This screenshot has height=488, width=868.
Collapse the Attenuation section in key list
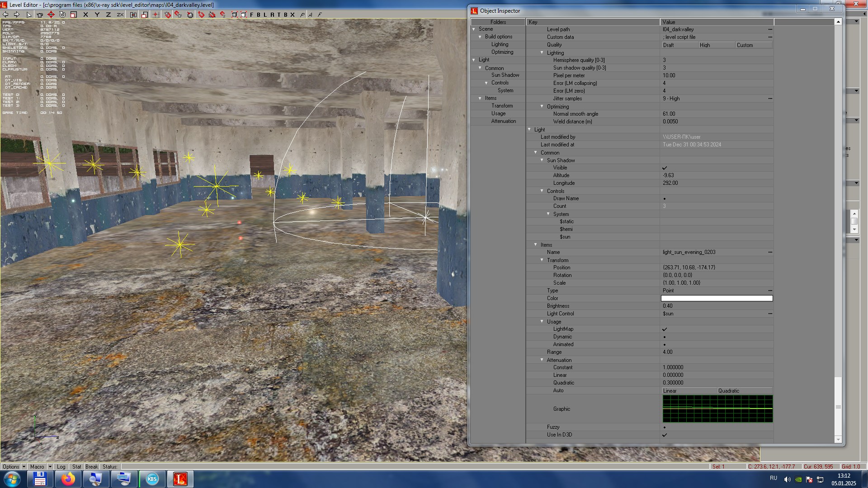(x=542, y=360)
